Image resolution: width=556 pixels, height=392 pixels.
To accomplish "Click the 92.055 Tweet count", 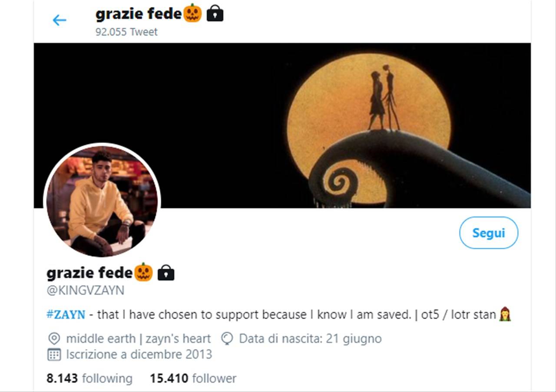I will pos(126,32).
